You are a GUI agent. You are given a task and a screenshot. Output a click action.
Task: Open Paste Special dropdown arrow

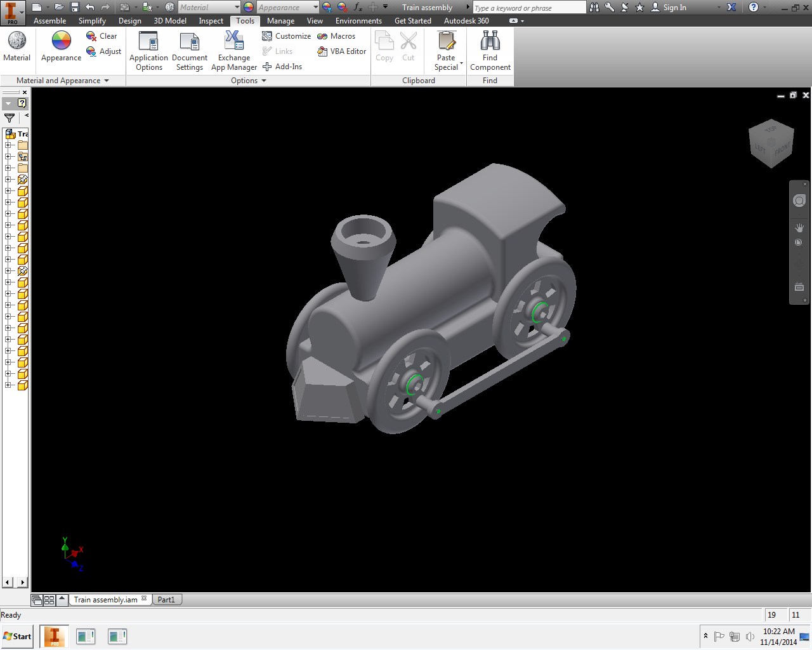[x=461, y=64]
